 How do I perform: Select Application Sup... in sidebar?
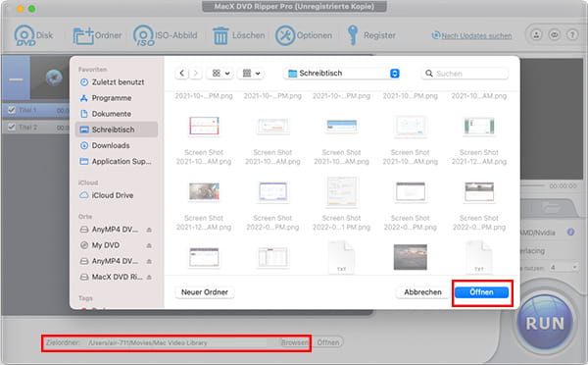(117, 162)
